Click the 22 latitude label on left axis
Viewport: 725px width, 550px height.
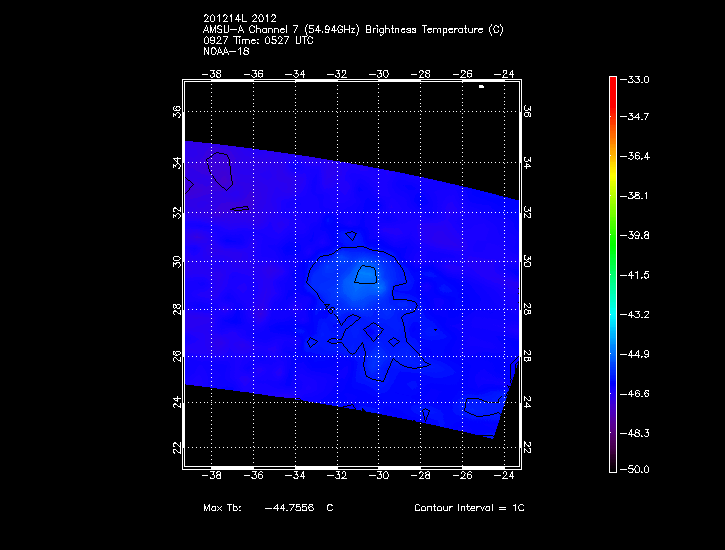pyautogui.click(x=178, y=447)
